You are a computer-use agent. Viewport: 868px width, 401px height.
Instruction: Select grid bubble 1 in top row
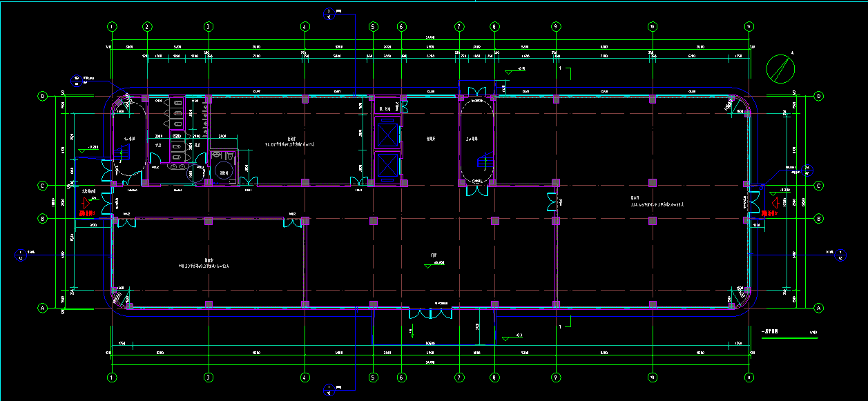(111, 27)
